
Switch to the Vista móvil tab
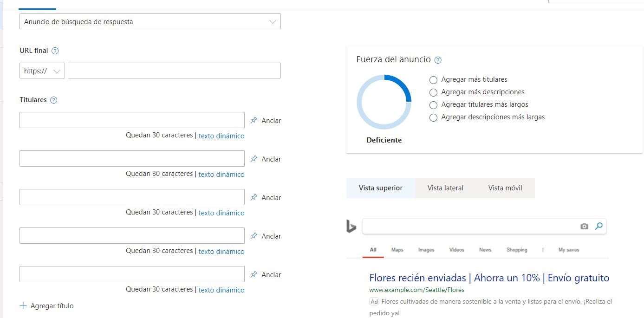(x=505, y=188)
